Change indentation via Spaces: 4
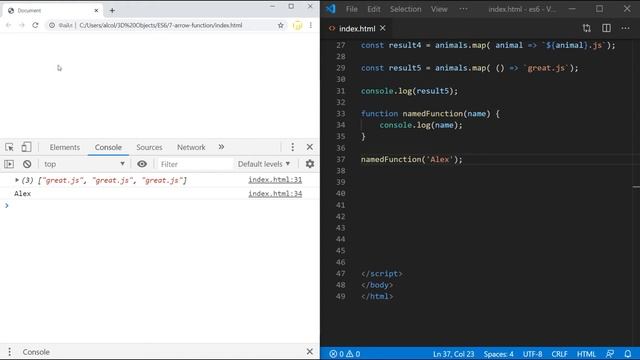Viewport: 640px width, 360px height. click(499, 354)
